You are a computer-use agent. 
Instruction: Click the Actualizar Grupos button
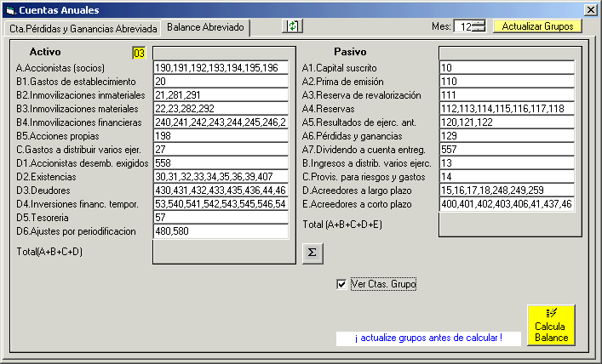[537, 26]
